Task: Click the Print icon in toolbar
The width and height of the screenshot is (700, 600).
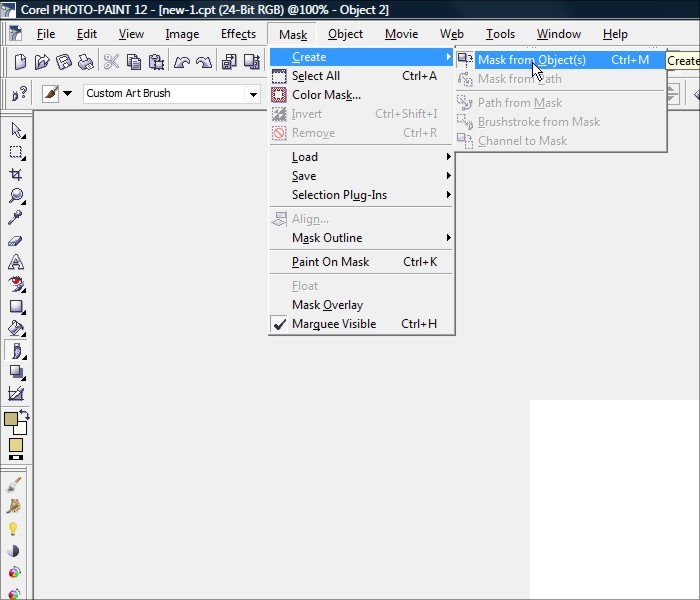Action: coord(86,62)
